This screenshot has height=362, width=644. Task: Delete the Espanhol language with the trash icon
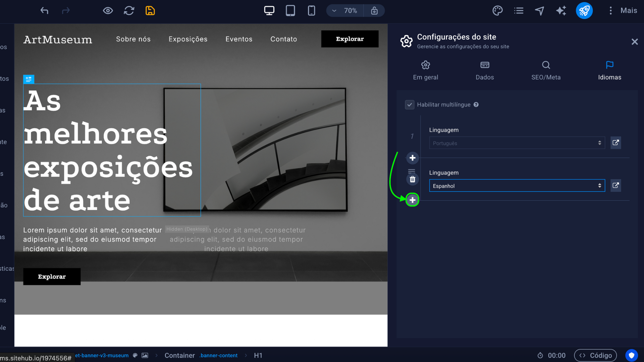click(413, 179)
